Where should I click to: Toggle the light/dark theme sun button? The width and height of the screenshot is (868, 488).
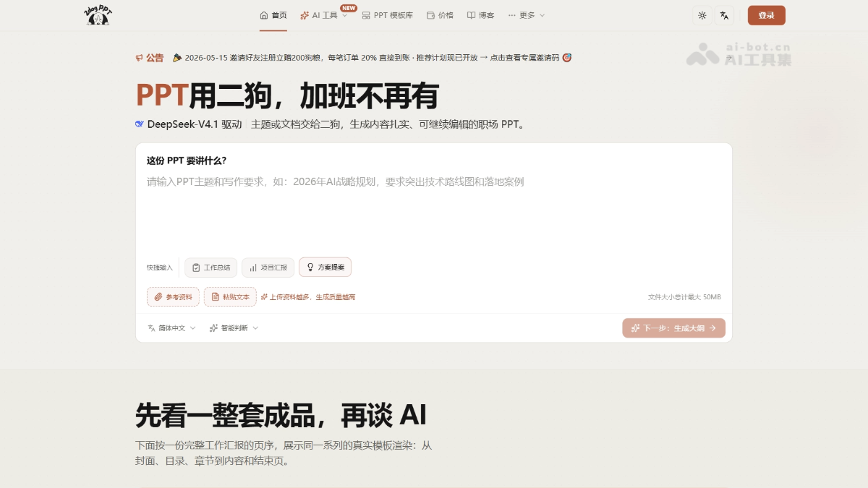click(x=702, y=15)
